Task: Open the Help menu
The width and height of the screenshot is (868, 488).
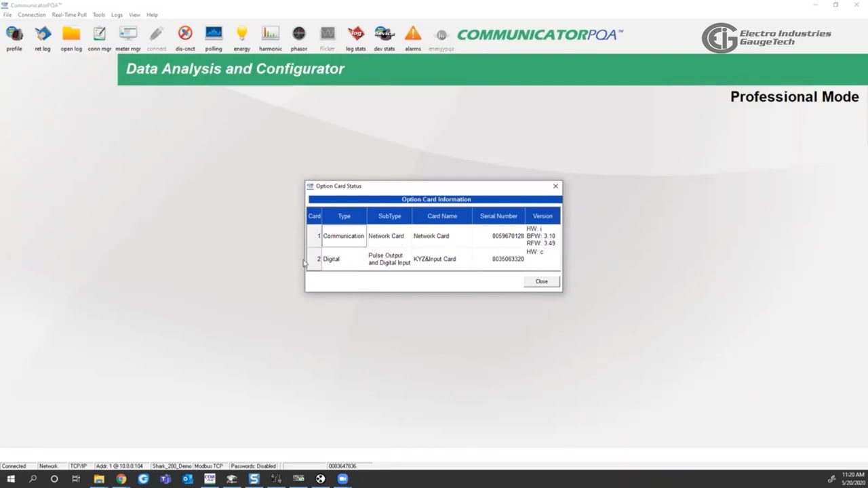Action: [152, 15]
